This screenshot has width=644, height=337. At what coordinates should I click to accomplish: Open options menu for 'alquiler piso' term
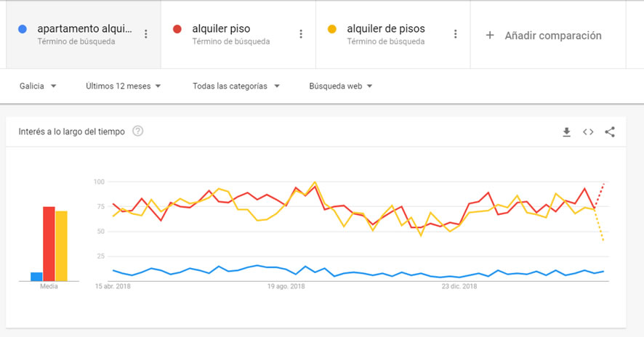tap(301, 34)
